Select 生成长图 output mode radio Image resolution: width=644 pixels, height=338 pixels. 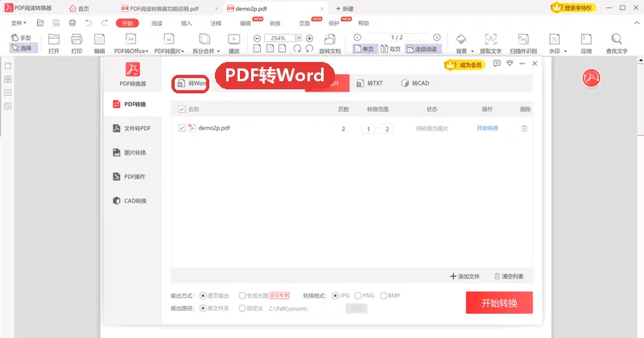point(242,295)
